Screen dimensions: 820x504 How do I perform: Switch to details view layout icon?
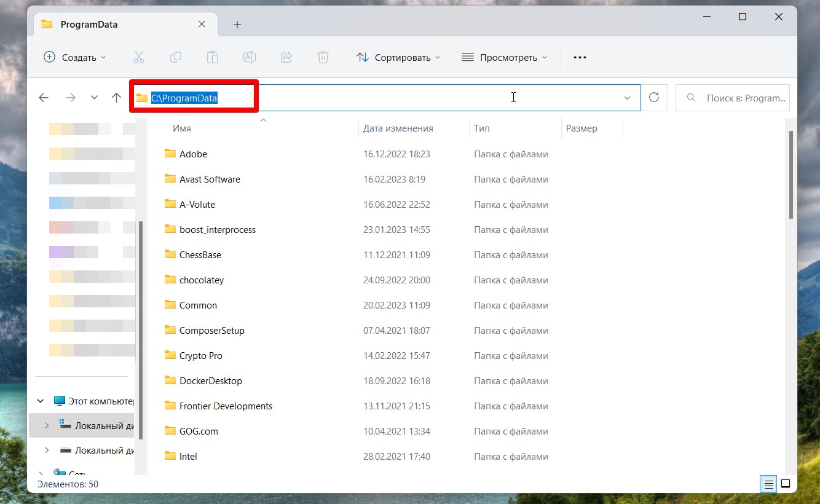[x=769, y=484]
